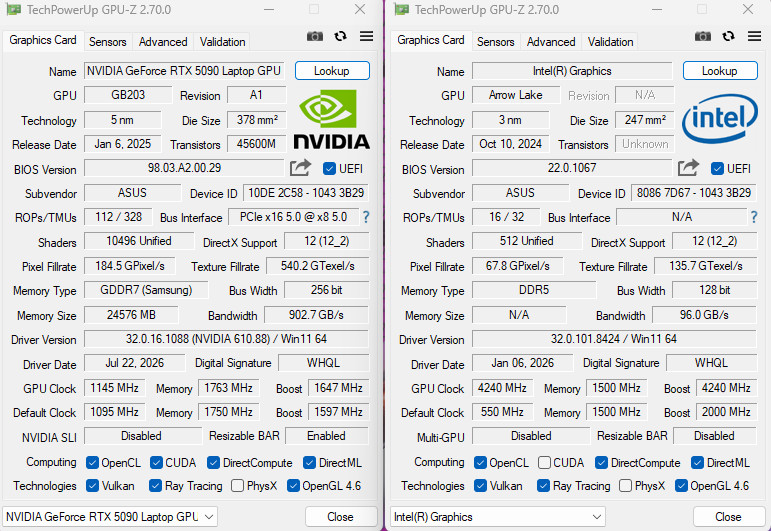771x531 pixels.
Task: Click Close button in NVIDIA window
Action: pyautogui.click(x=340, y=517)
